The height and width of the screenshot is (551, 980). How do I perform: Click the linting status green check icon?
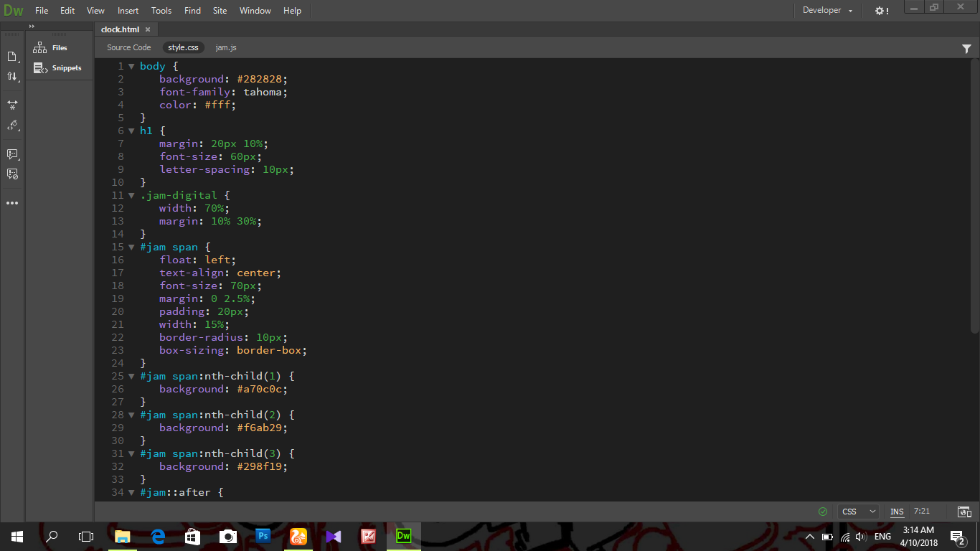click(x=822, y=512)
